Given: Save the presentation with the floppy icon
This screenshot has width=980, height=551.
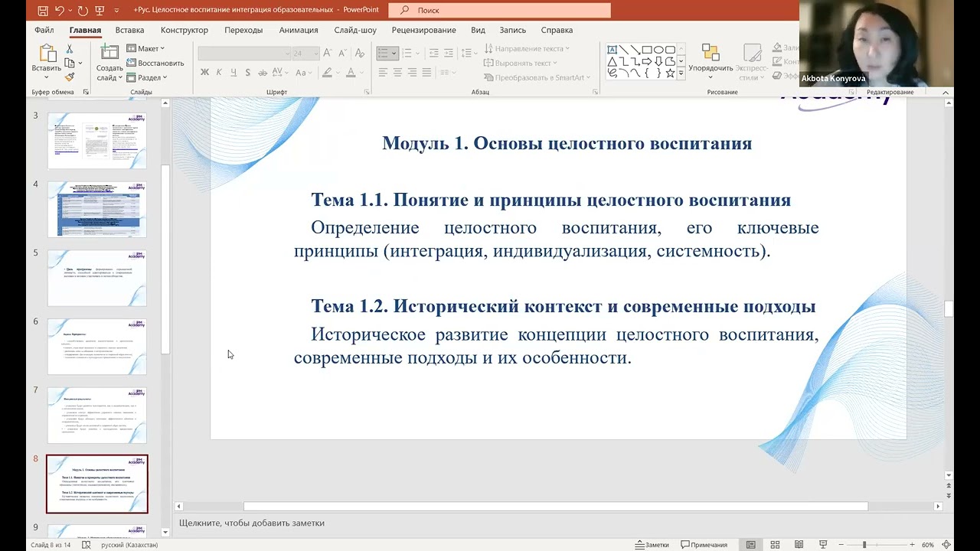Looking at the screenshot, I should pos(43,10).
